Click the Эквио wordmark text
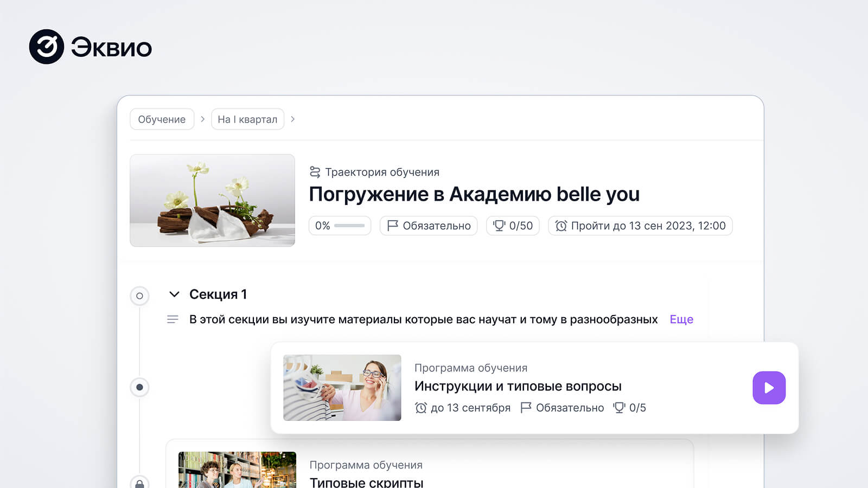The image size is (868, 488). pos(111,48)
